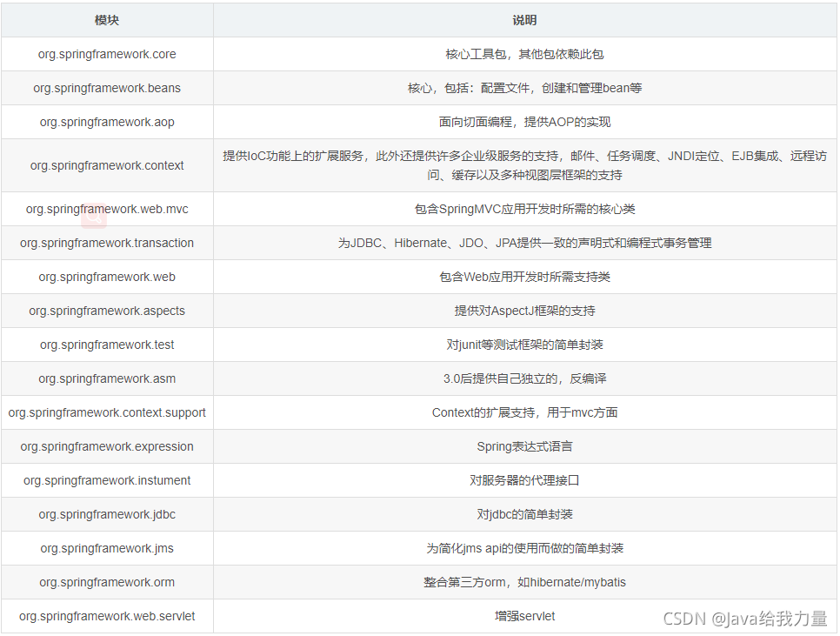Select the org.springframework.asm cell
This screenshot has height=636, width=840.
click(107, 378)
